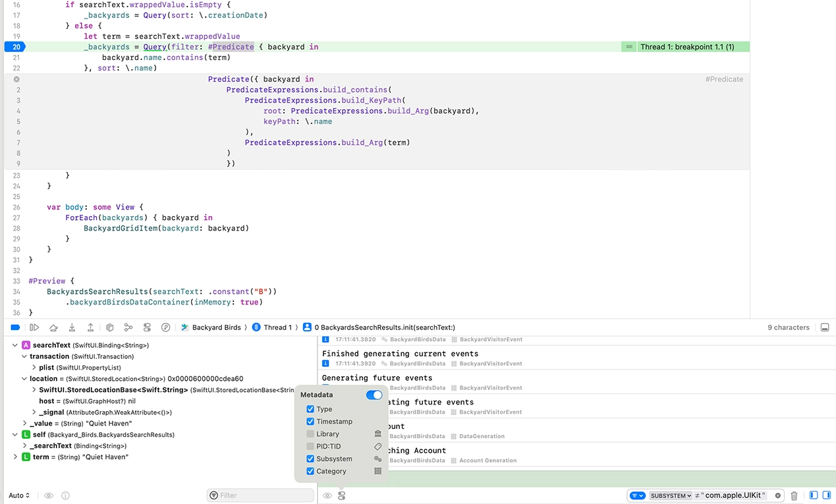
Task: Toggle the variables view pane icon
Action: [x=814, y=495]
